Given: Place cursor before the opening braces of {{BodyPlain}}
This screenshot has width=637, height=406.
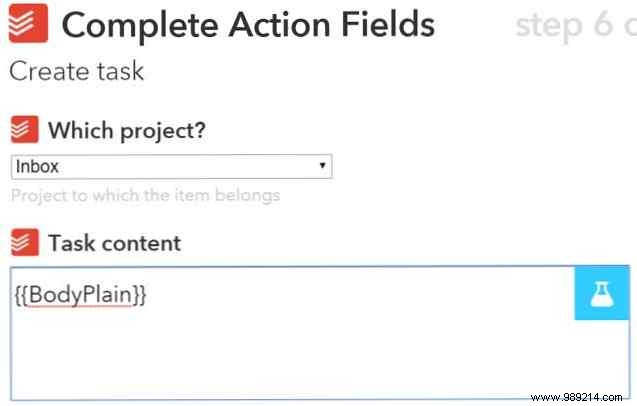Looking at the screenshot, I should tap(15, 295).
